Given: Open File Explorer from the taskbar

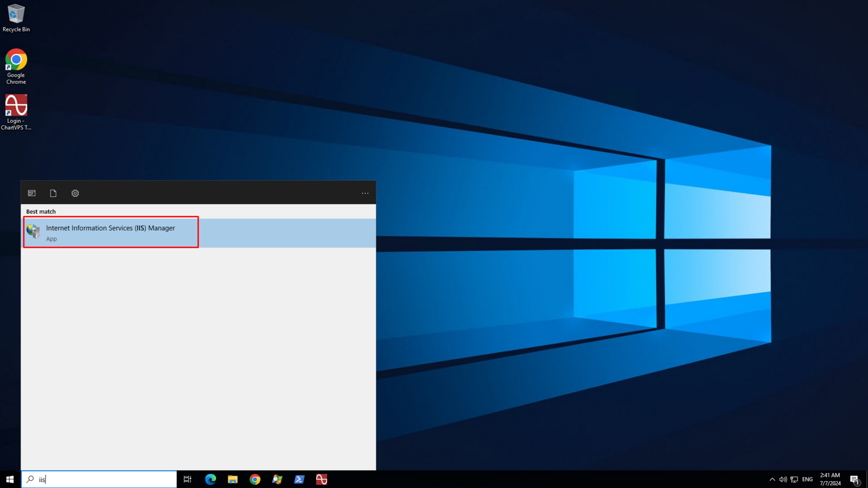Looking at the screenshot, I should coord(233,479).
